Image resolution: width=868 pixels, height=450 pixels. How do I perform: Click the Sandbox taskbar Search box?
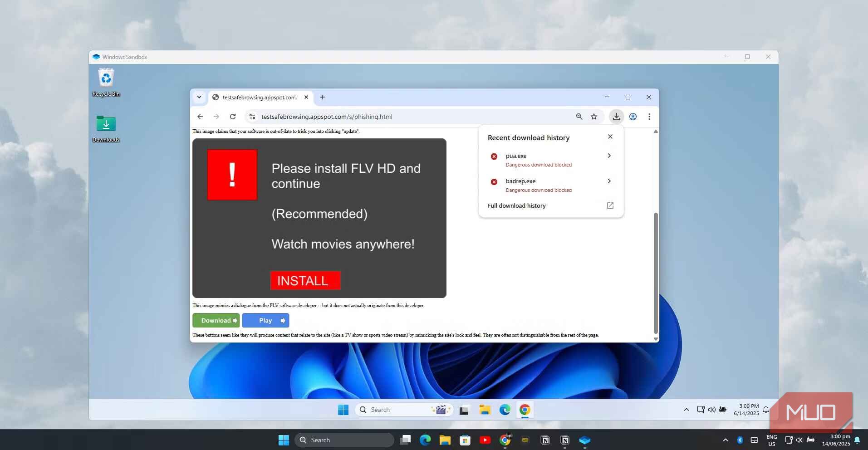404,410
